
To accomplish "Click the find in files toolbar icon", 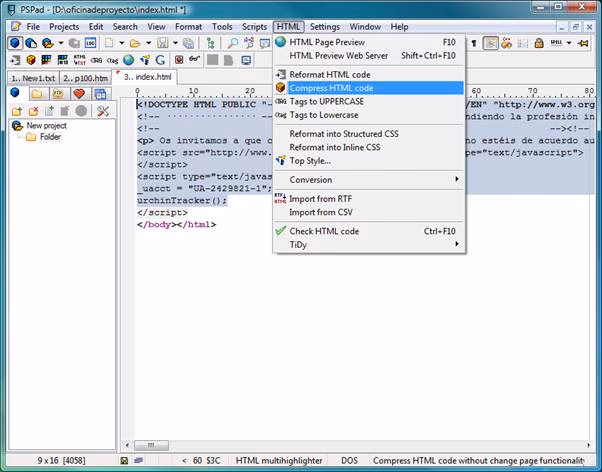I will 249,43.
